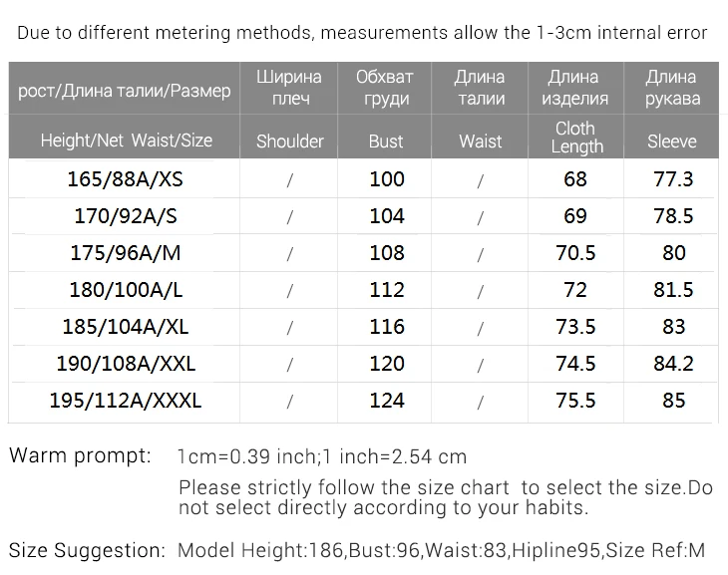
Task: Click sleeve value 77.3 for XS
Action: click(673, 179)
